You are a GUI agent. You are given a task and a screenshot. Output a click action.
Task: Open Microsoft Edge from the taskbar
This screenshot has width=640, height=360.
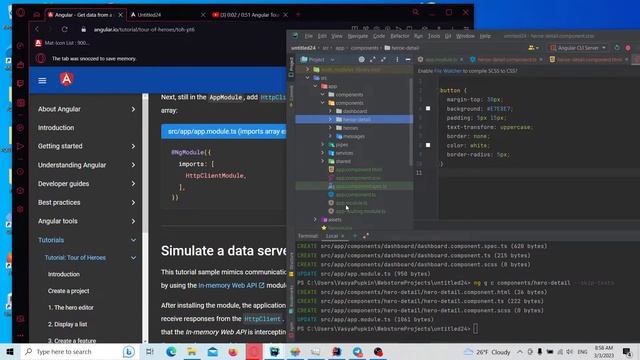(171, 352)
